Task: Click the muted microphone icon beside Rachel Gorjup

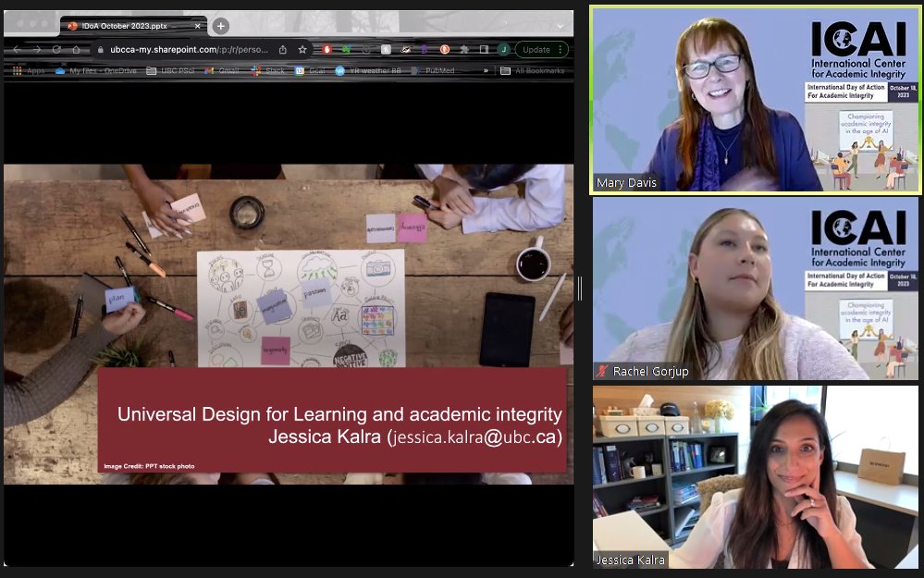Action: click(x=601, y=371)
